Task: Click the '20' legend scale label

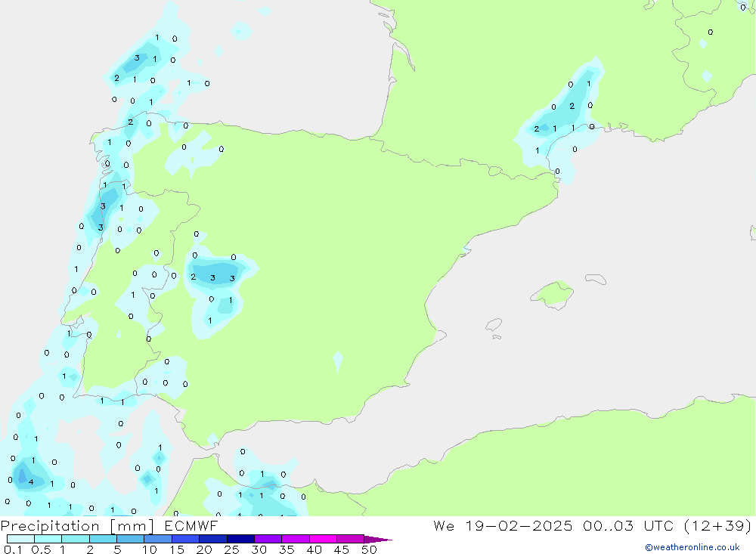Action: pyautogui.click(x=204, y=549)
